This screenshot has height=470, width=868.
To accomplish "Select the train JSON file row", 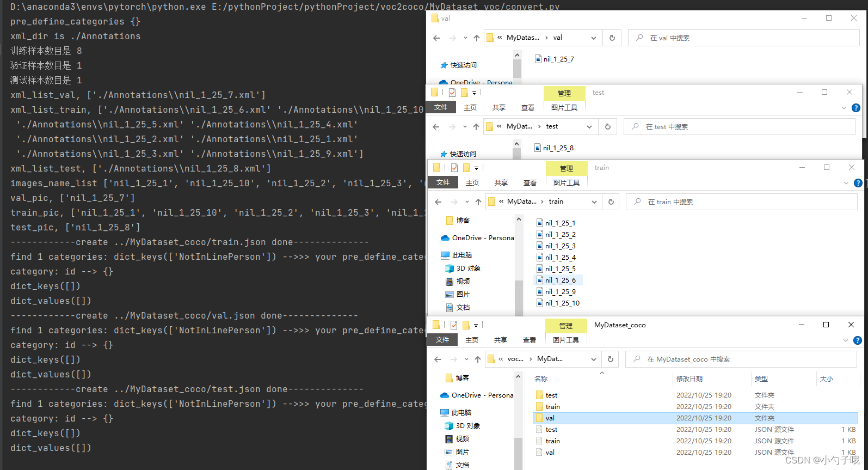I will (x=695, y=441).
